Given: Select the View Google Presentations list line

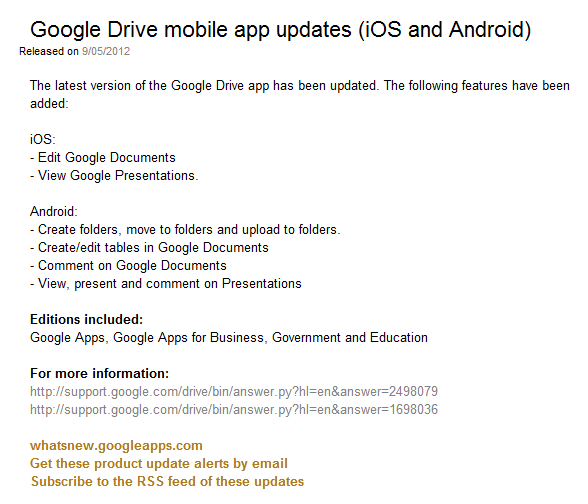Looking at the screenshot, I should coord(114,176).
